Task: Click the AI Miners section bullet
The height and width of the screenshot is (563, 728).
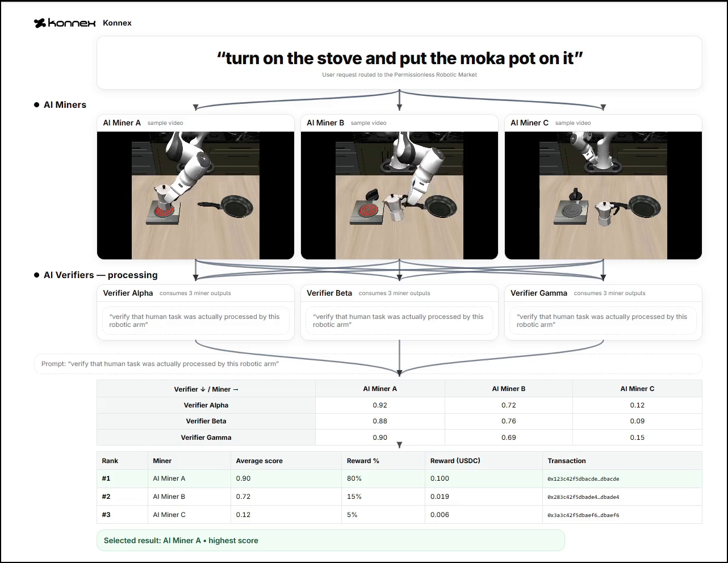Action: click(37, 105)
